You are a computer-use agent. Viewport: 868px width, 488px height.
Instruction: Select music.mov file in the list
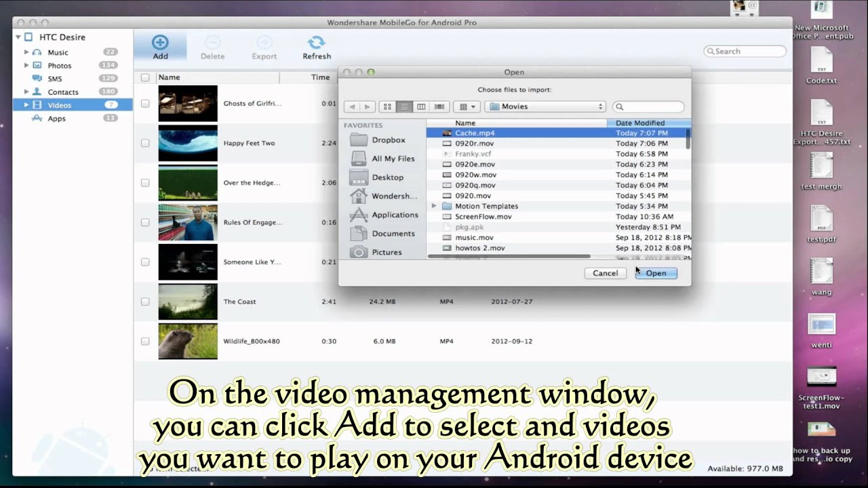(558, 237)
